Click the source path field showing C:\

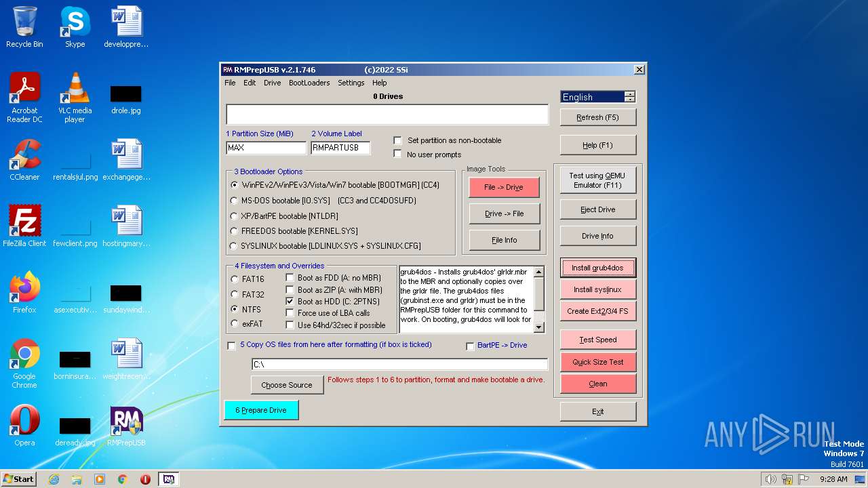(399, 365)
